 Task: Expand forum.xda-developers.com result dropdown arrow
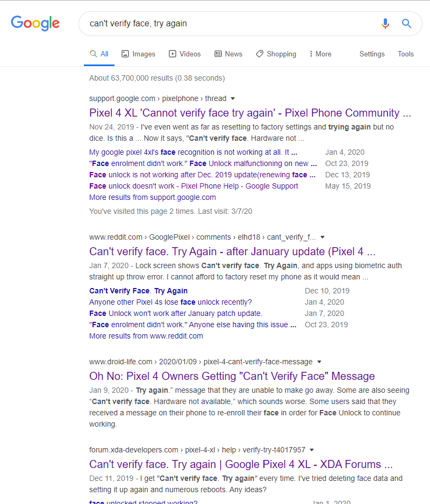pyautogui.click(x=312, y=450)
